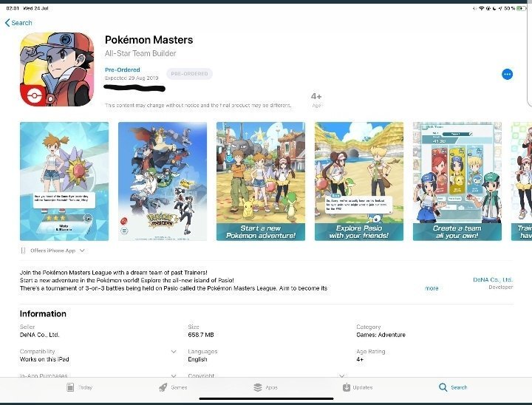
Task: Select the '658.7 MB' size value
Action: 201,335
